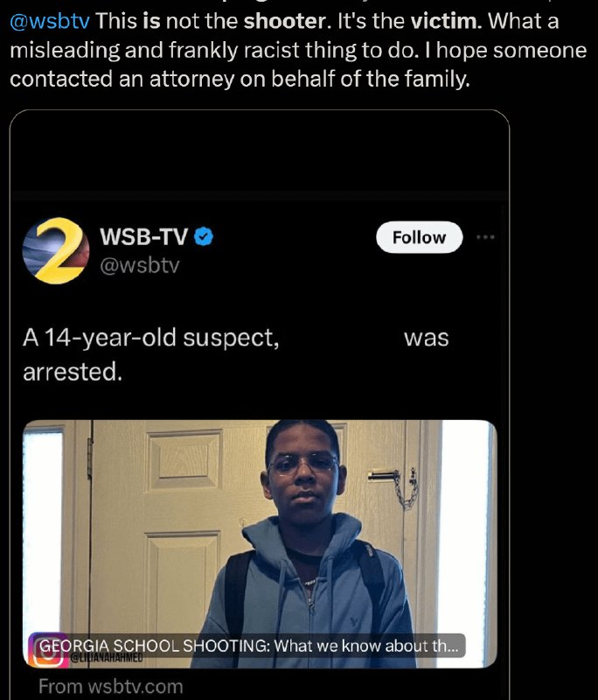Click the @LILIANAHAHMED watermark credit
The height and width of the screenshot is (700, 598).
coord(106,658)
